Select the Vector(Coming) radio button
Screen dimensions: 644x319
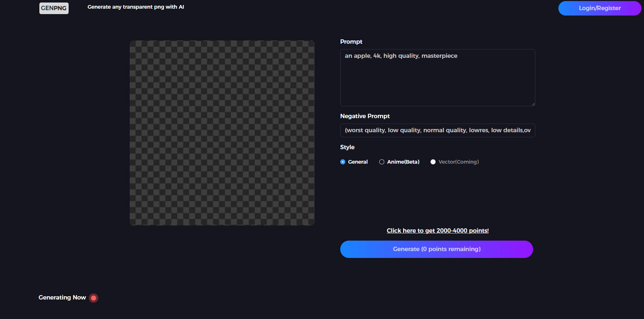point(433,162)
